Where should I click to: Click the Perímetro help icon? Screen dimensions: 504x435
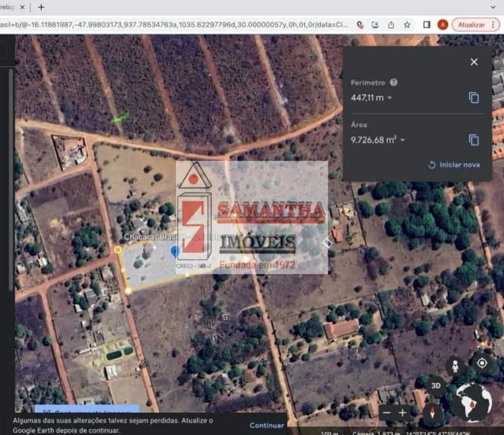(x=394, y=83)
